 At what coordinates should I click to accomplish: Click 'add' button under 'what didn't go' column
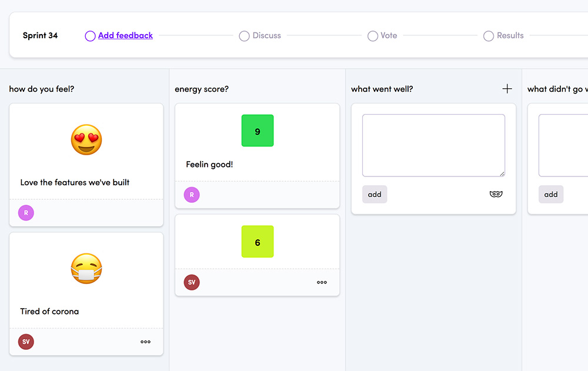(x=551, y=194)
